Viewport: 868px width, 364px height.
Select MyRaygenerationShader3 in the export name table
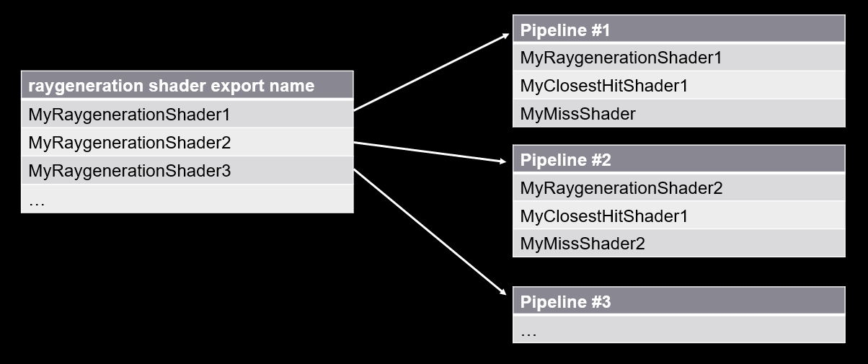pyautogui.click(x=187, y=171)
